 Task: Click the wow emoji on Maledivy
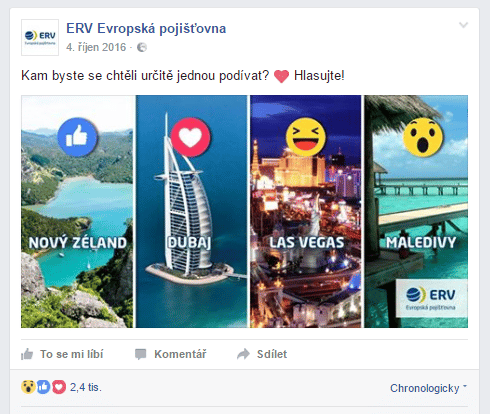[423, 137]
